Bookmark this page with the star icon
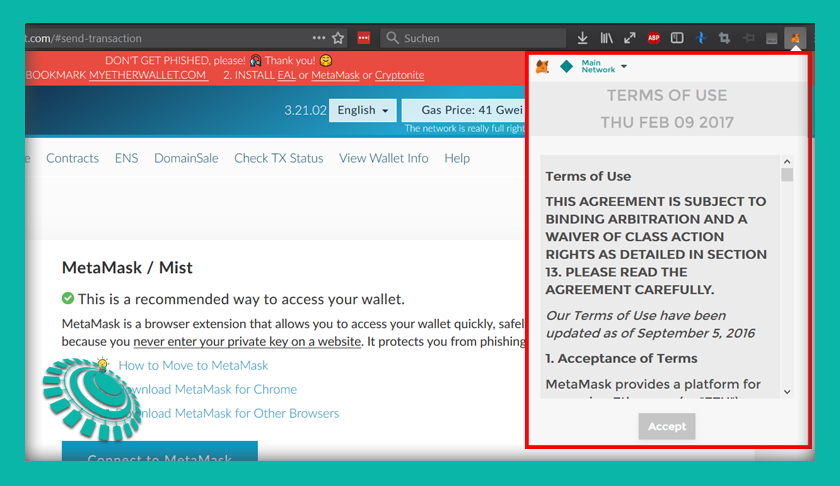 pos(338,38)
